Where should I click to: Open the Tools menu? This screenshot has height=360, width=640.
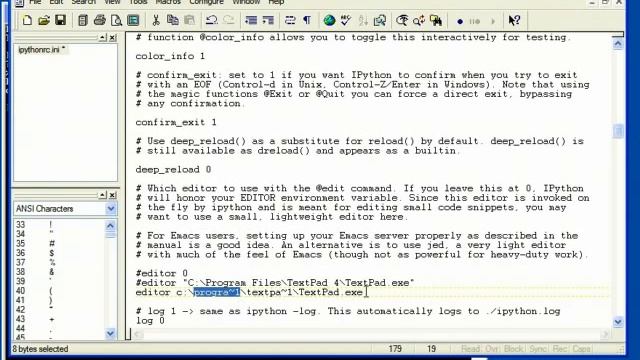click(x=138, y=2)
